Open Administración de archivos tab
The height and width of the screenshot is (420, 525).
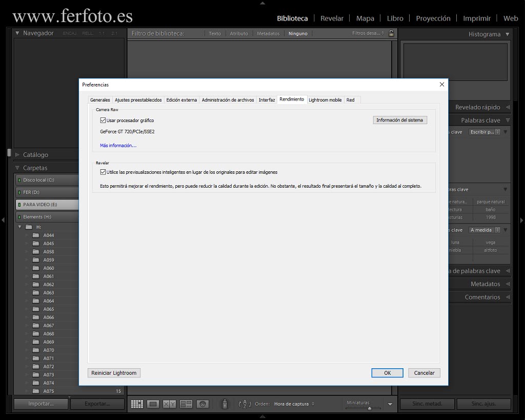pos(228,100)
